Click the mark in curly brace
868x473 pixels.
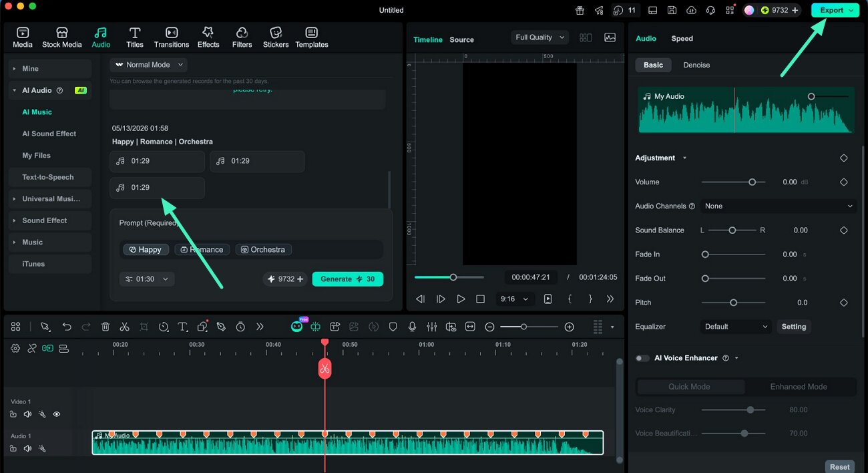pyautogui.click(x=570, y=299)
